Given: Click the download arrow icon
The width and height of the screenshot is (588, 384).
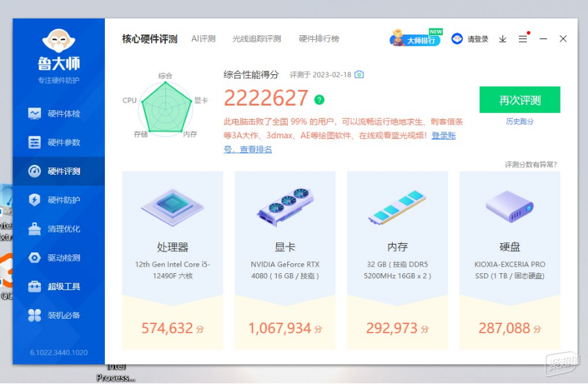Looking at the screenshot, I should [x=503, y=39].
